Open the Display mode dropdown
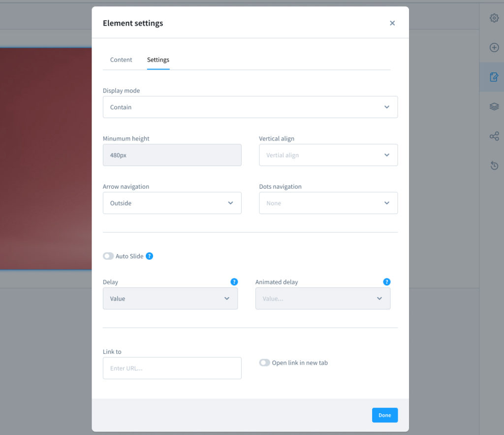504x435 pixels. (x=250, y=107)
